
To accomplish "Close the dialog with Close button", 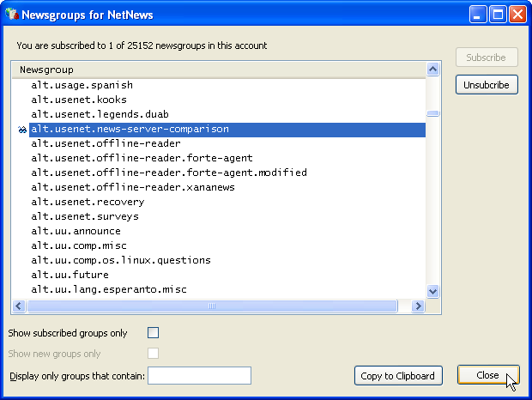I will [487, 375].
